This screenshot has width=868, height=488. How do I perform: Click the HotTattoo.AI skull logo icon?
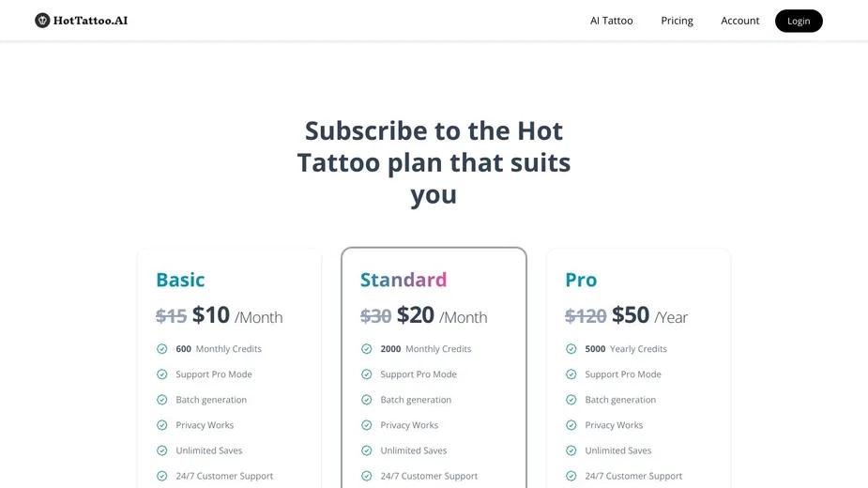(x=42, y=21)
